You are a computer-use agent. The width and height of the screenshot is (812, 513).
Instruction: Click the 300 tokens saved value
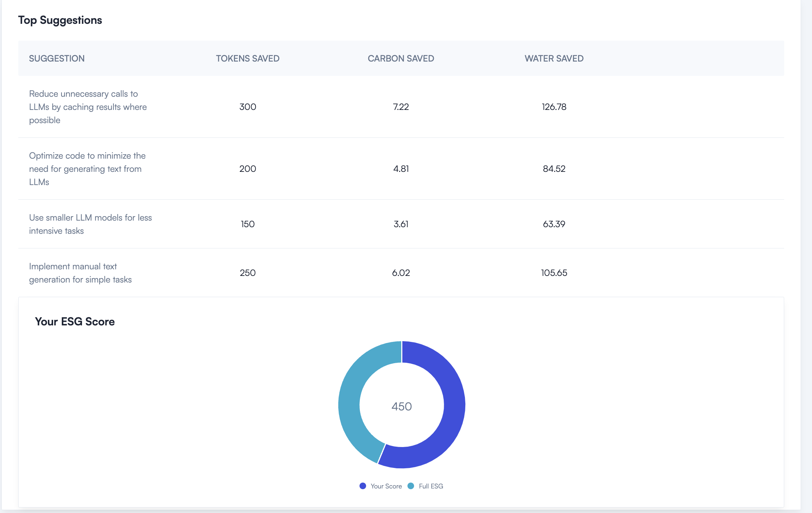tap(247, 107)
